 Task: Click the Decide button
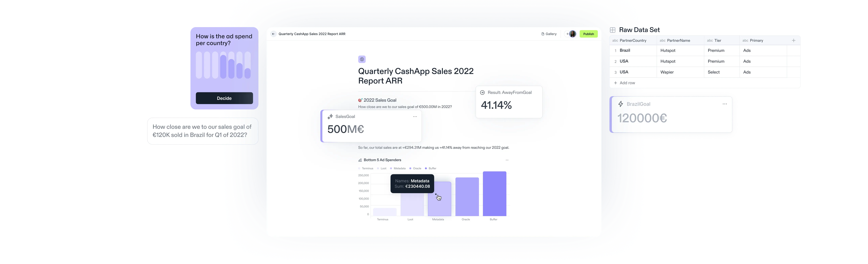[224, 98]
